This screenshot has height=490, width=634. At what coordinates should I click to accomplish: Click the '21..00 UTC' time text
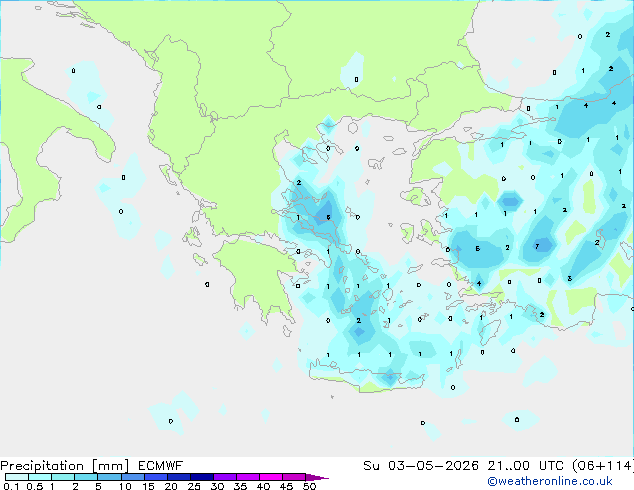525,466
